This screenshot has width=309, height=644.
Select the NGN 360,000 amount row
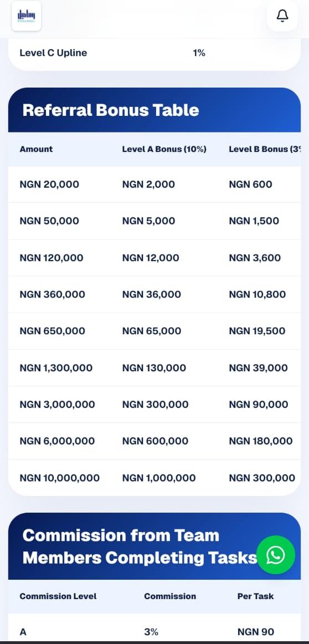pyautogui.click(x=154, y=294)
